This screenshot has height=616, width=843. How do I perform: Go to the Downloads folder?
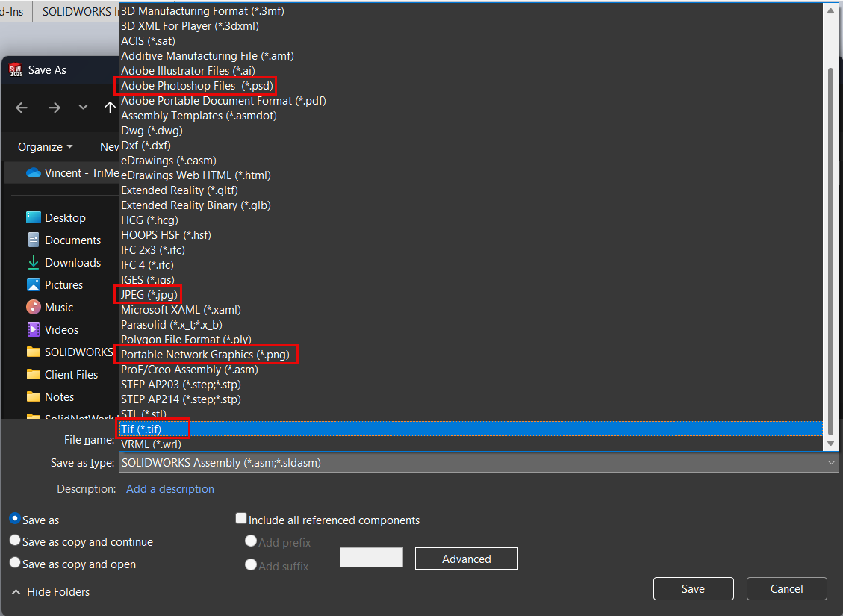point(72,263)
